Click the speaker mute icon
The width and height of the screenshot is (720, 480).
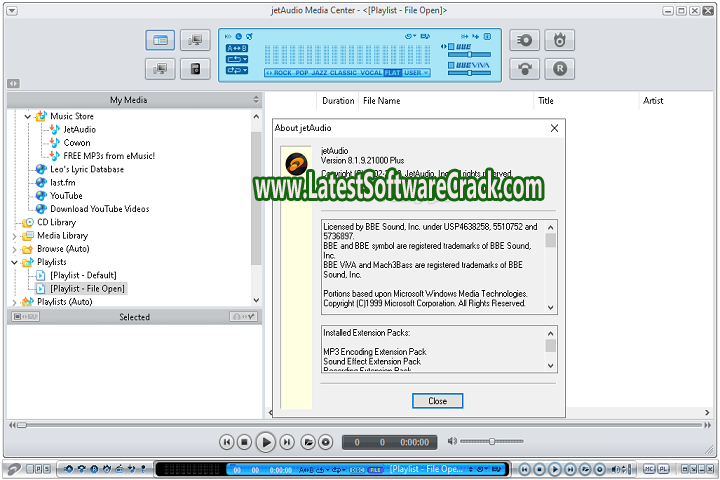tap(452, 441)
